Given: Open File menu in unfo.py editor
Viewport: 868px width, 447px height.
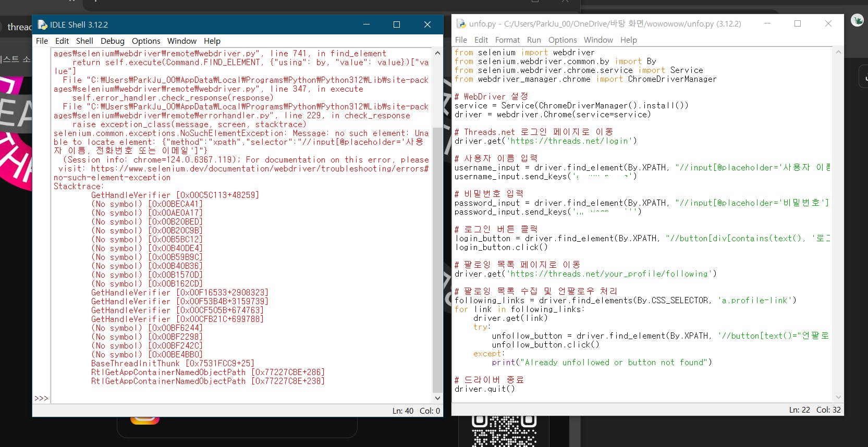Looking at the screenshot, I should [x=461, y=40].
